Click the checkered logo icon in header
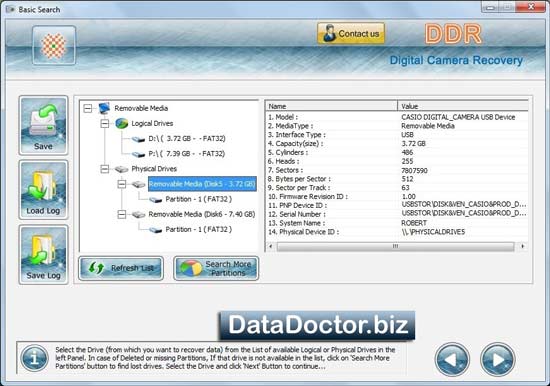This screenshot has height=386, width=550. 54,45
